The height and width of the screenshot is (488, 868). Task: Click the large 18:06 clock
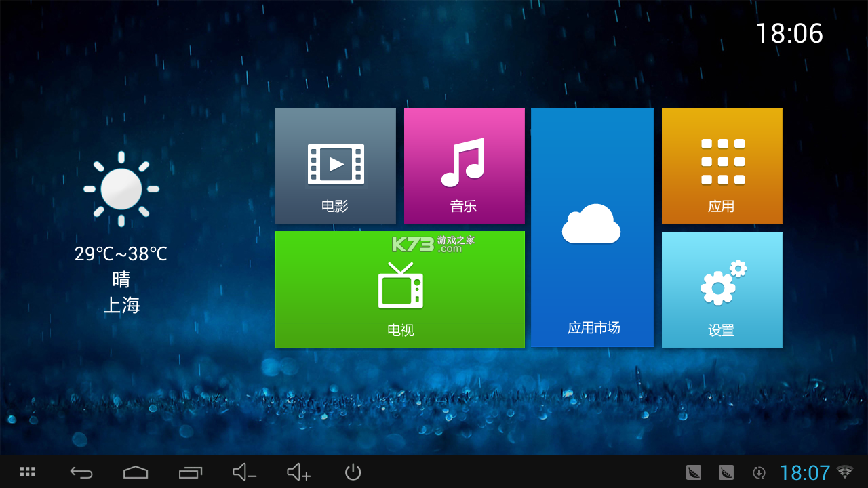[x=789, y=33]
